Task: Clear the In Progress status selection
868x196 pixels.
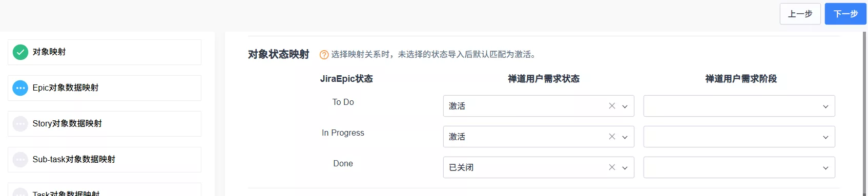Action: point(612,137)
